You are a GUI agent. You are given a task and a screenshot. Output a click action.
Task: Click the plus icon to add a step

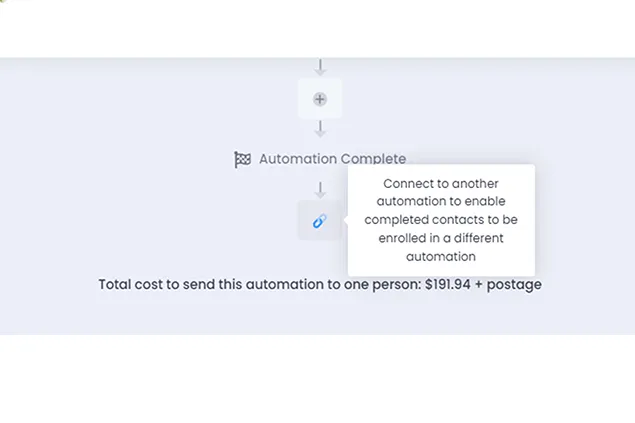320,99
